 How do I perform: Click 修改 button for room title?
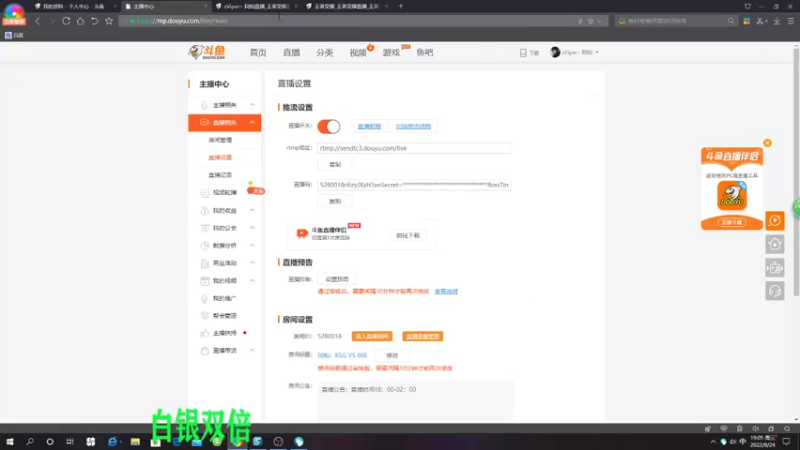click(392, 355)
